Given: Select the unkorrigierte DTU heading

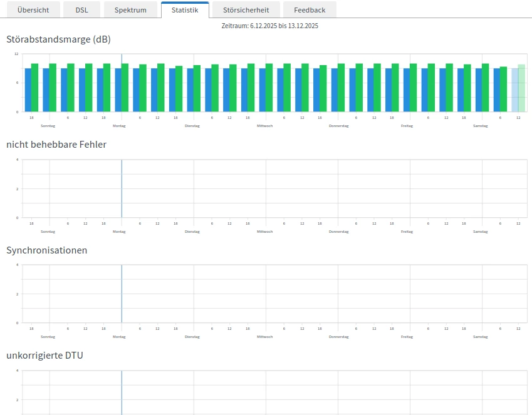Looking at the screenshot, I should (x=44, y=356).
